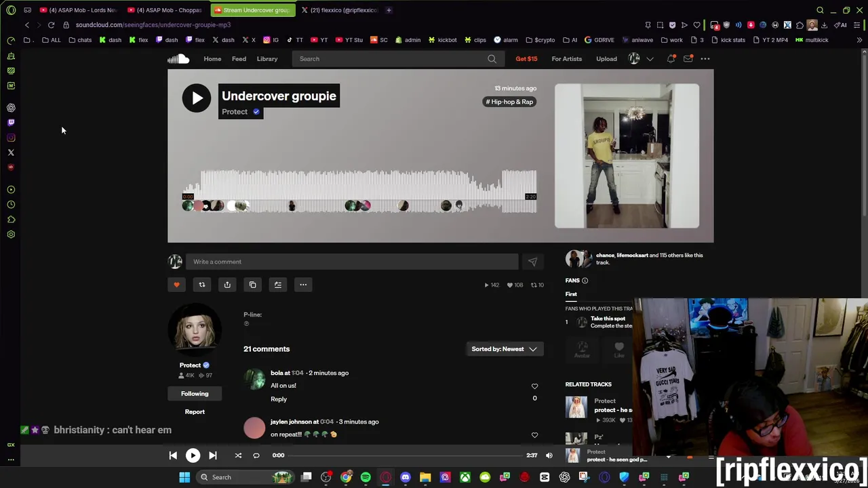The height and width of the screenshot is (488, 868).
Task: Click the Windows taskbar Search box
Action: 247,477
